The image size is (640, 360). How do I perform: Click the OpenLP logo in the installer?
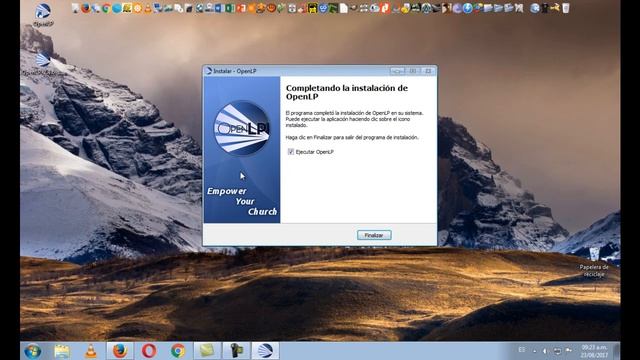242,128
